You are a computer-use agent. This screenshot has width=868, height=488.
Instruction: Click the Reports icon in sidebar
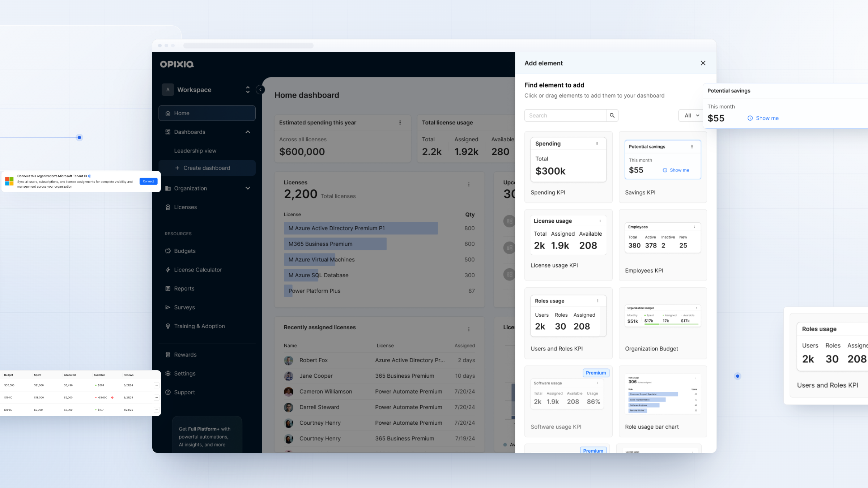click(168, 288)
